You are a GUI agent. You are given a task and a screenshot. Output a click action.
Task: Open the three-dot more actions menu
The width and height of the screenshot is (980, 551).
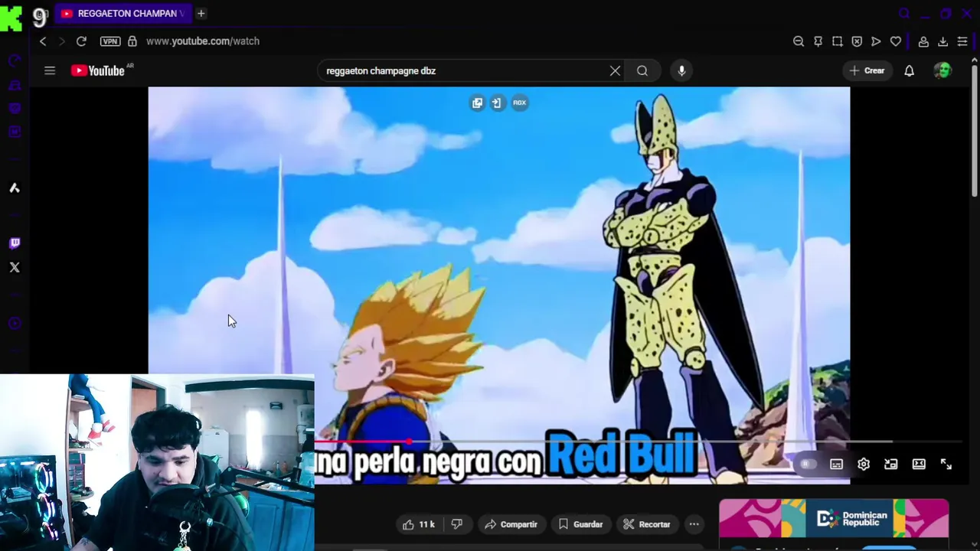[x=694, y=524]
